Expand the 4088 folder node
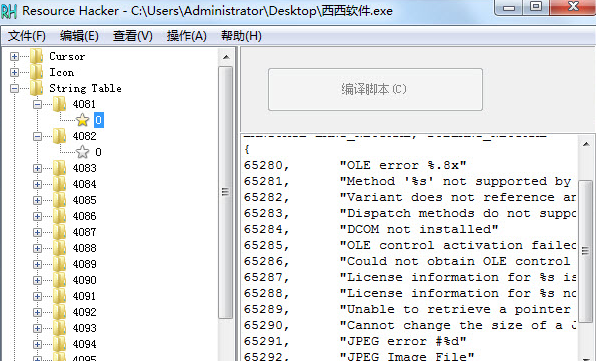 (x=37, y=248)
